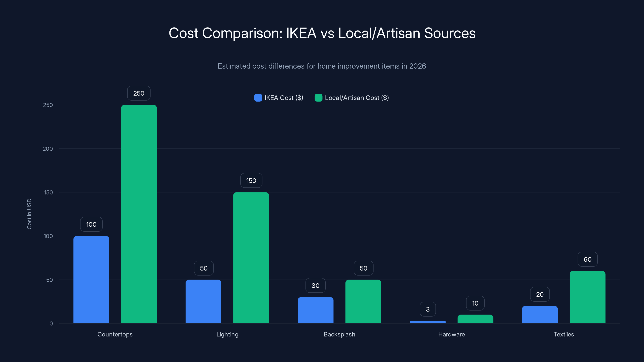Screen dimensions: 644x362
Task: Toggle the Local/Artisan Cost ($) legend label
Action: [x=357, y=98]
